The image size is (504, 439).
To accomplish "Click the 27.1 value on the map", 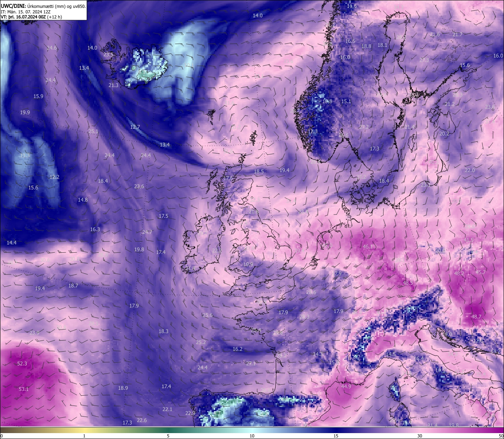I will click(x=251, y=363).
